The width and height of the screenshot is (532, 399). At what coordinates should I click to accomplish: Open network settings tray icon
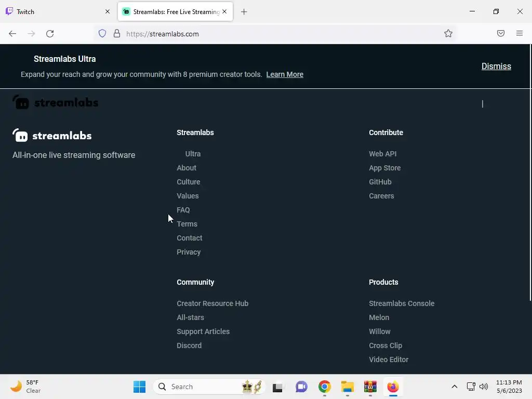(x=471, y=387)
